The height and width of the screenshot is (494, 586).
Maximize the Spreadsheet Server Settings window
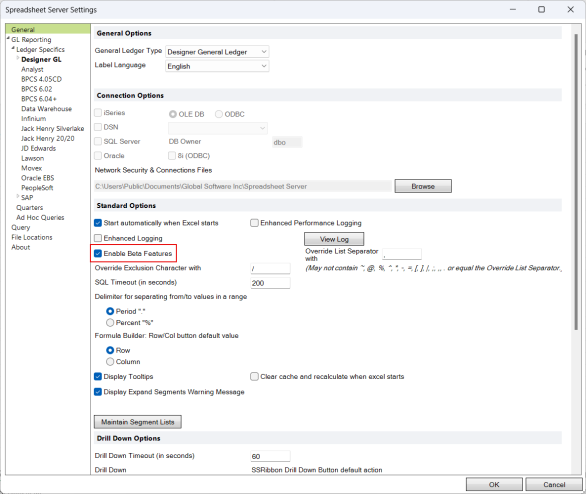(x=541, y=9)
